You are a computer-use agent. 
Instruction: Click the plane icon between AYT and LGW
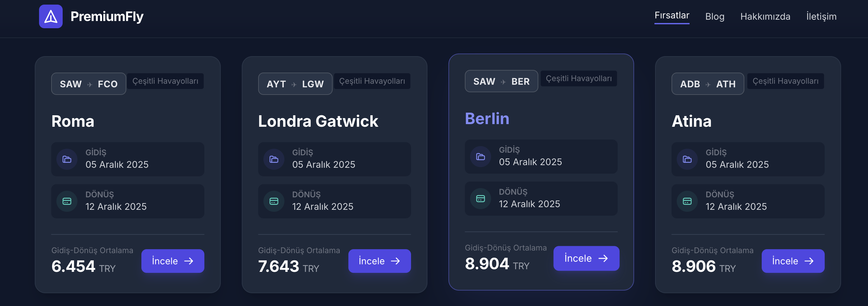tap(294, 84)
